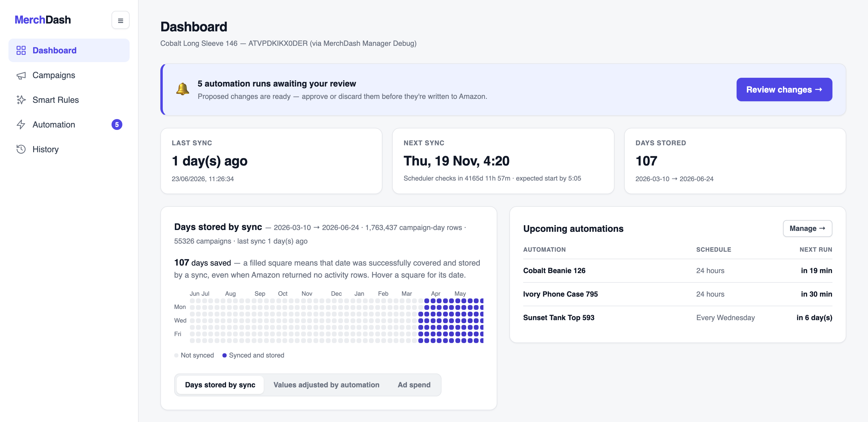This screenshot has height=422, width=868.
Task: Click the 'in 19 min' next run cell
Action: (x=816, y=271)
